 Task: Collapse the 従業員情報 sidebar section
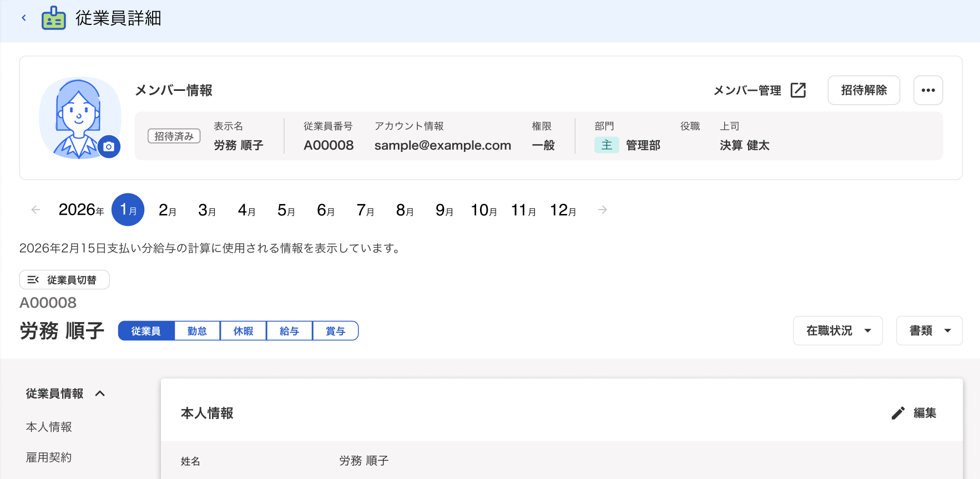pyautogui.click(x=65, y=394)
